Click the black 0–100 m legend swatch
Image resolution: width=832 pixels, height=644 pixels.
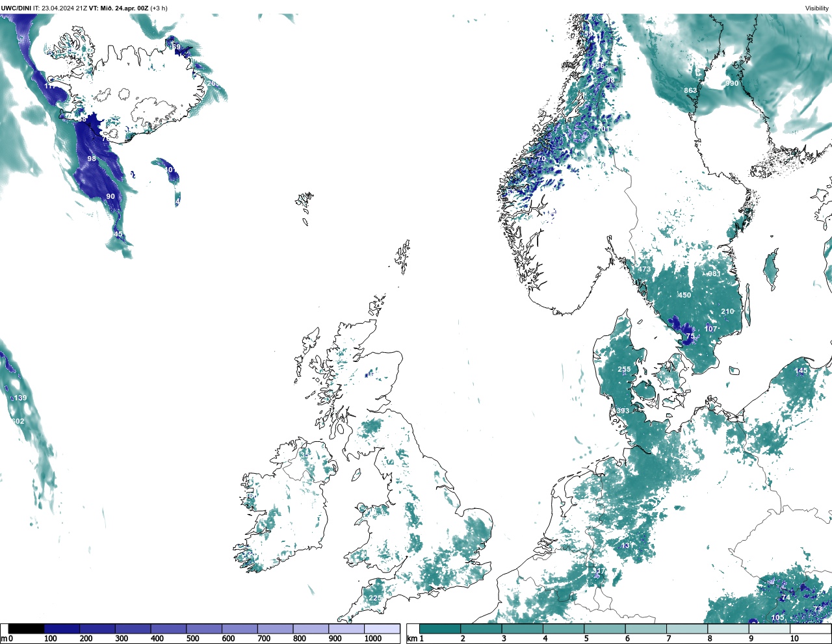pyautogui.click(x=27, y=628)
